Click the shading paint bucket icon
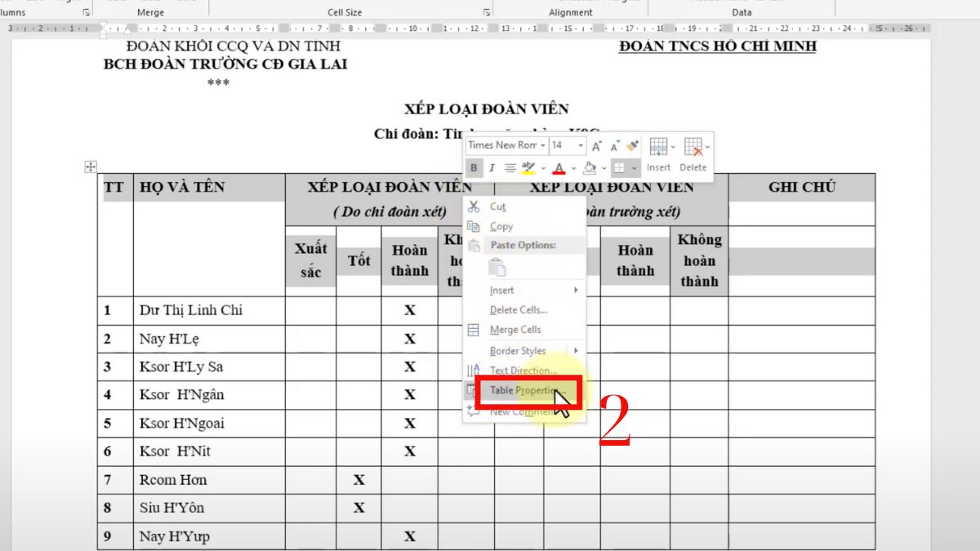 click(589, 168)
